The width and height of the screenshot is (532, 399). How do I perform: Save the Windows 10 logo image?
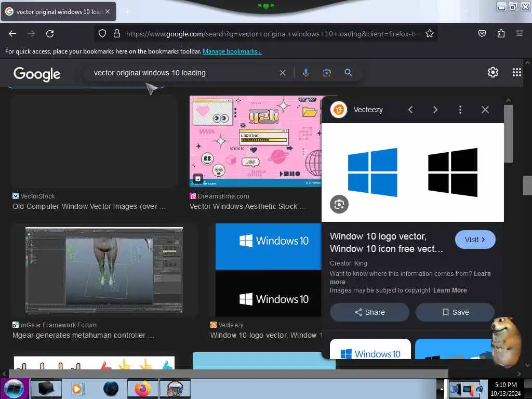click(x=455, y=312)
